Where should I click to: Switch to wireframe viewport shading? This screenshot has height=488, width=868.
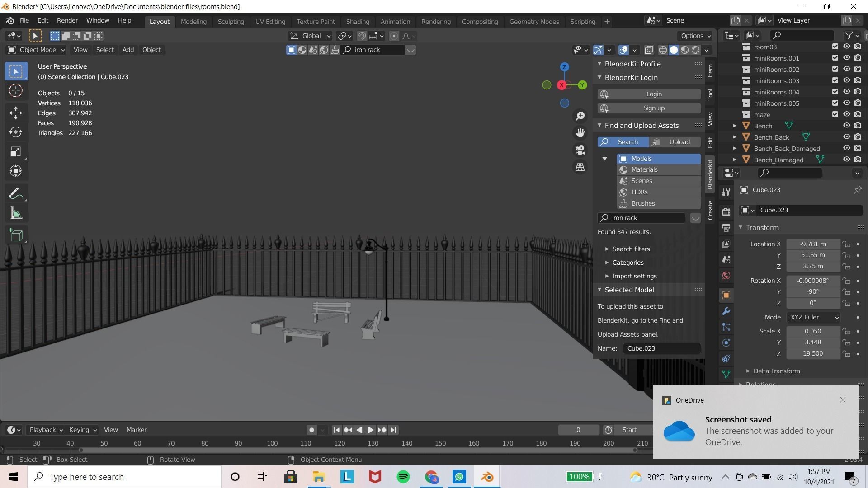[663, 50]
